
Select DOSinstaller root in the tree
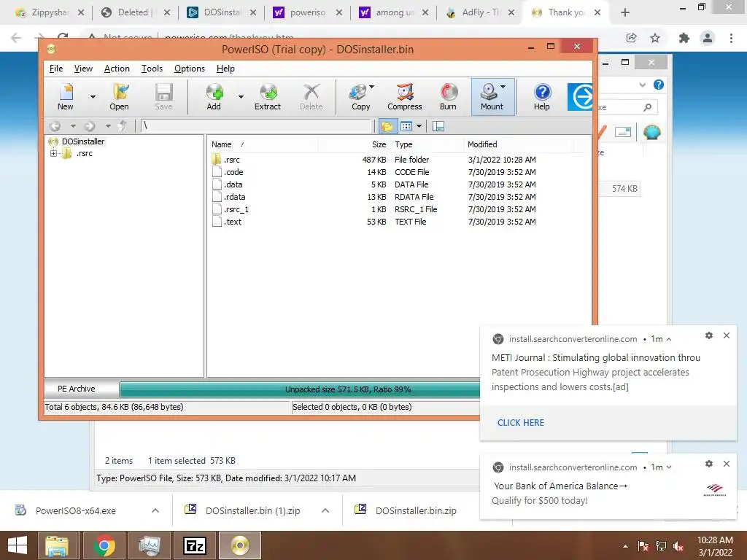coord(83,141)
